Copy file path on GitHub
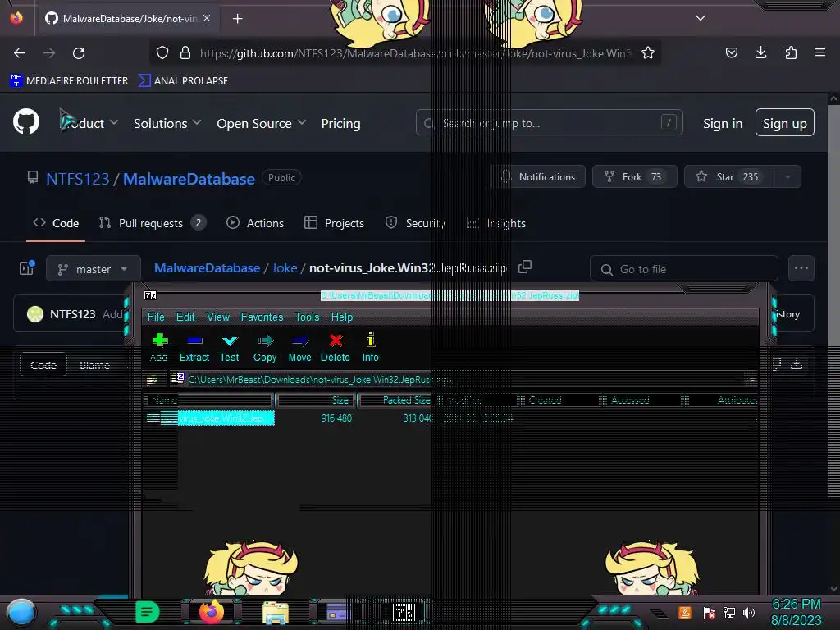The width and height of the screenshot is (840, 630). point(525,267)
